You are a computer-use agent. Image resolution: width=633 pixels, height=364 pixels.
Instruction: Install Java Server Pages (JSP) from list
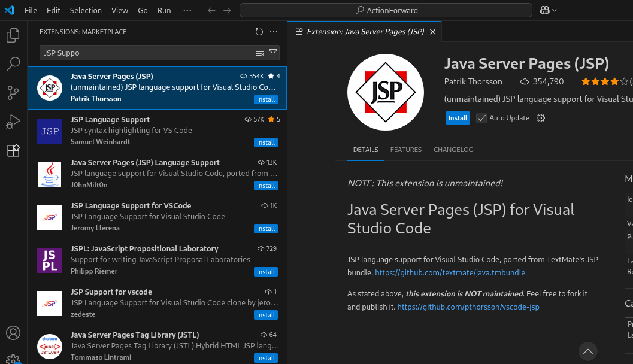[x=266, y=99]
